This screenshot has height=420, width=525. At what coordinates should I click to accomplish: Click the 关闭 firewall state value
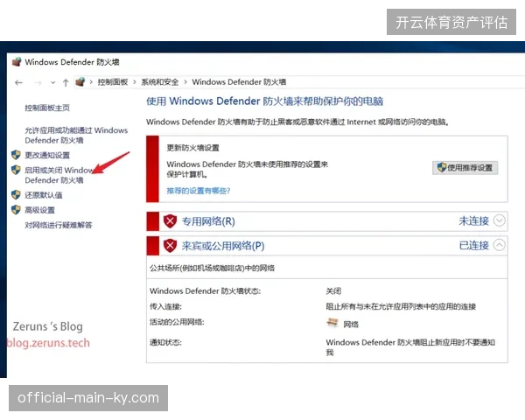point(333,291)
